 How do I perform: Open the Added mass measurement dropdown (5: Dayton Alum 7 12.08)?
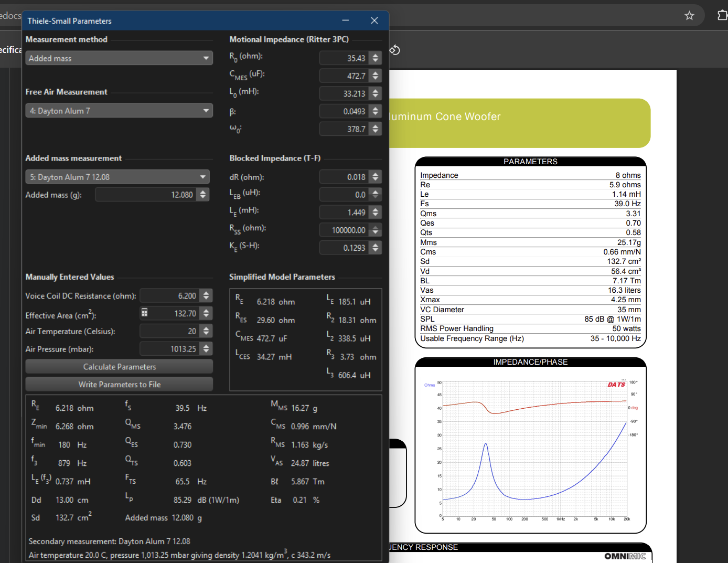click(117, 177)
